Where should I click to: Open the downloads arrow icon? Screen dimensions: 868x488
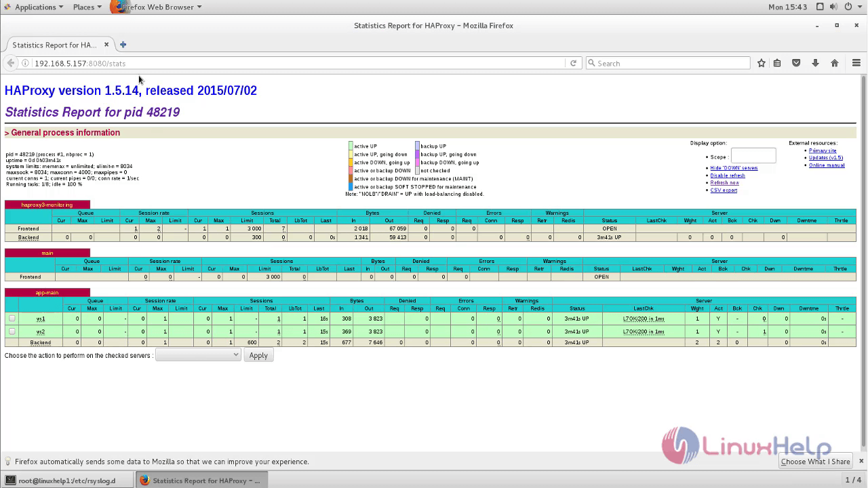coord(815,63)
